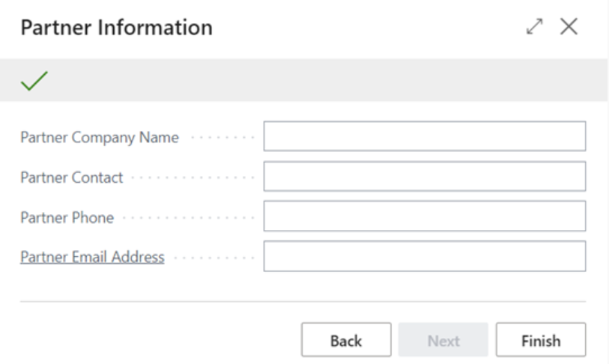609x364 pixels.
Task: Close the Partner Information dialog
Action: tap(569, 27)
